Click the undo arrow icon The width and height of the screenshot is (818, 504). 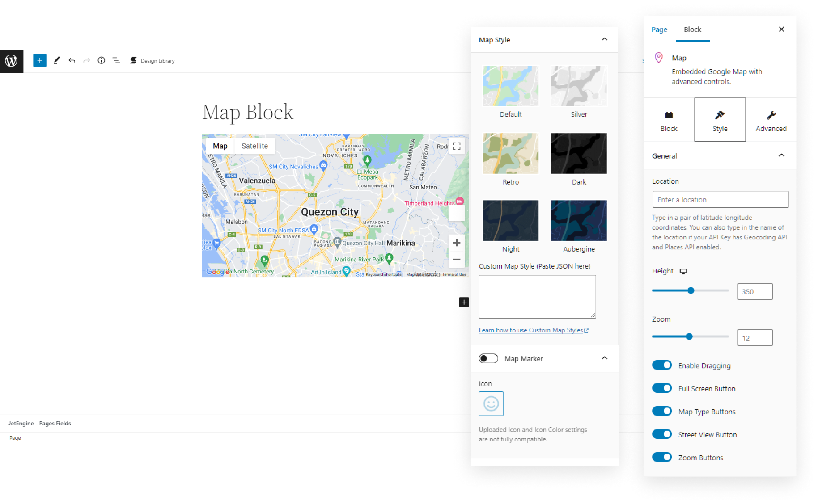[x=72, y=60]
